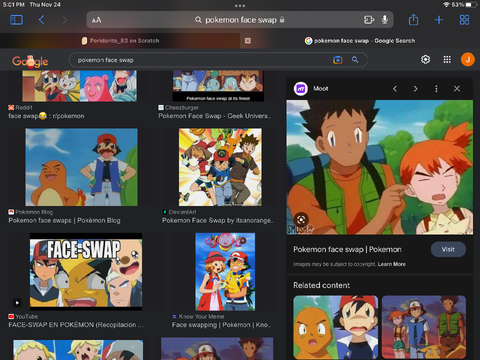
Task: Tap the microphone icon in the address bar
Action: [385, 20]
